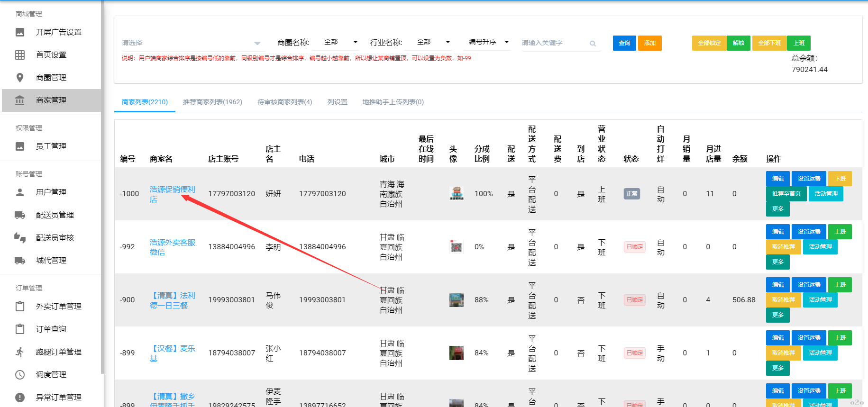Click the 跑腿订单管理 running person icon
This screenshot has width=868, height=407.
(20, 352)
